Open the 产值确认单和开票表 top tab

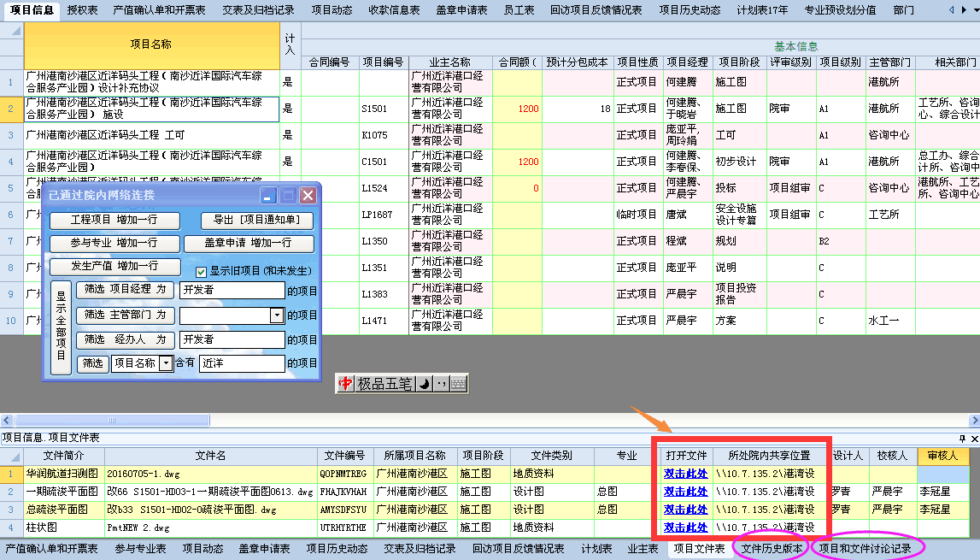pyautogui.click(x=159, y=10)
